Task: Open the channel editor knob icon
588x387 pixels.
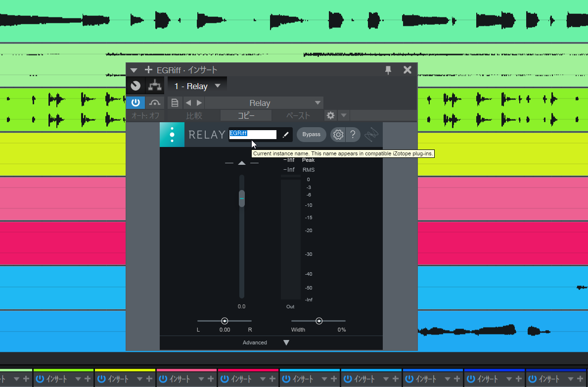Action: pyautogui.click(x=136, y=86)
